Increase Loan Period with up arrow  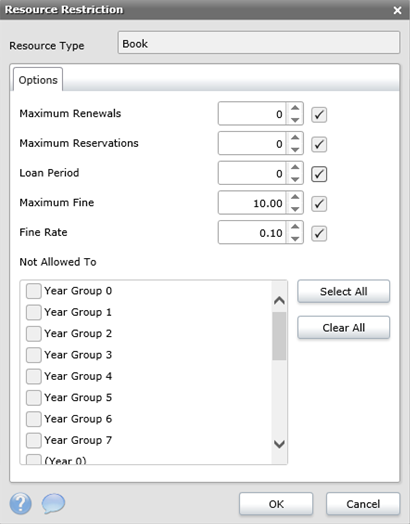(x=295, y=167)
